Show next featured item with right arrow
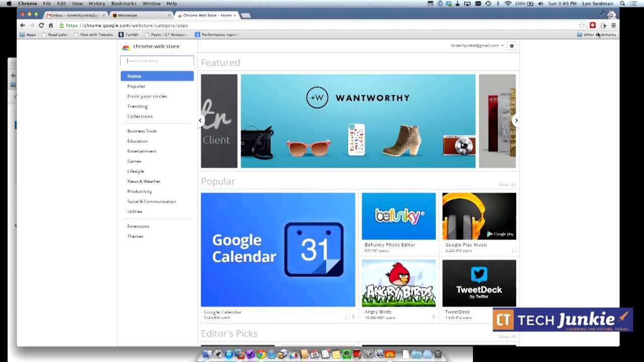 pos(516,121)
